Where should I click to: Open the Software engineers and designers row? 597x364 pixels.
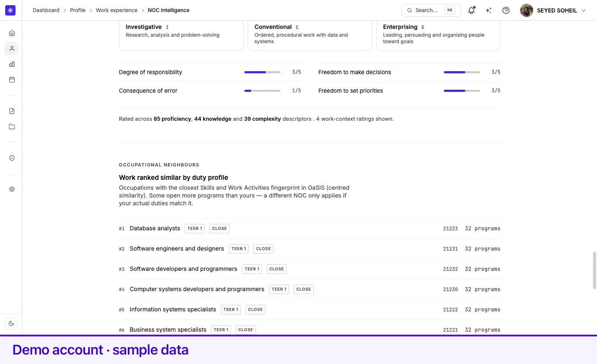click(310, 249)
